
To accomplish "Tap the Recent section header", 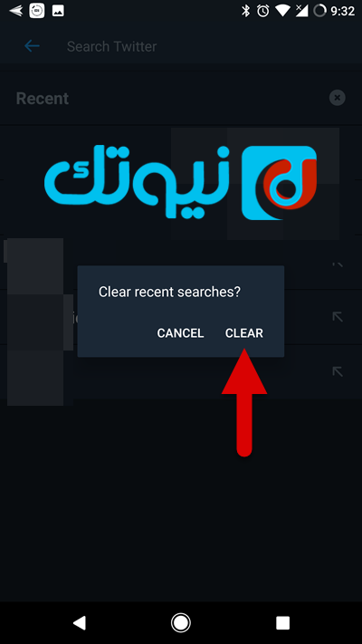I will [x=43, y=99].
